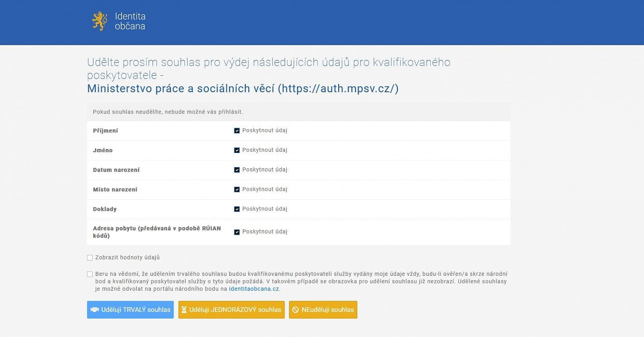This screenshot has width=644, height=337.
Task: Click the Identita občana header title
Action: [130, 21]
